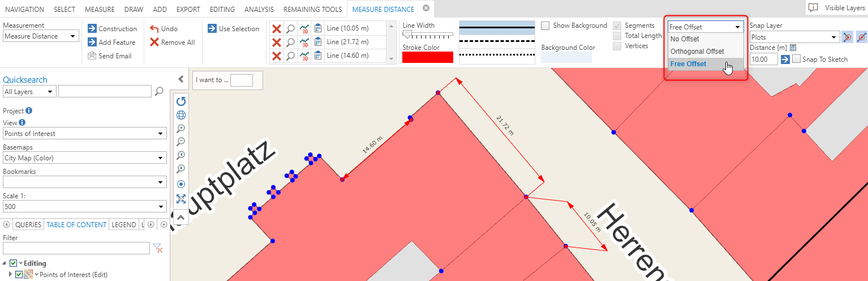Open the View dropdown
The image size is (868, 281).
[84, 134]
